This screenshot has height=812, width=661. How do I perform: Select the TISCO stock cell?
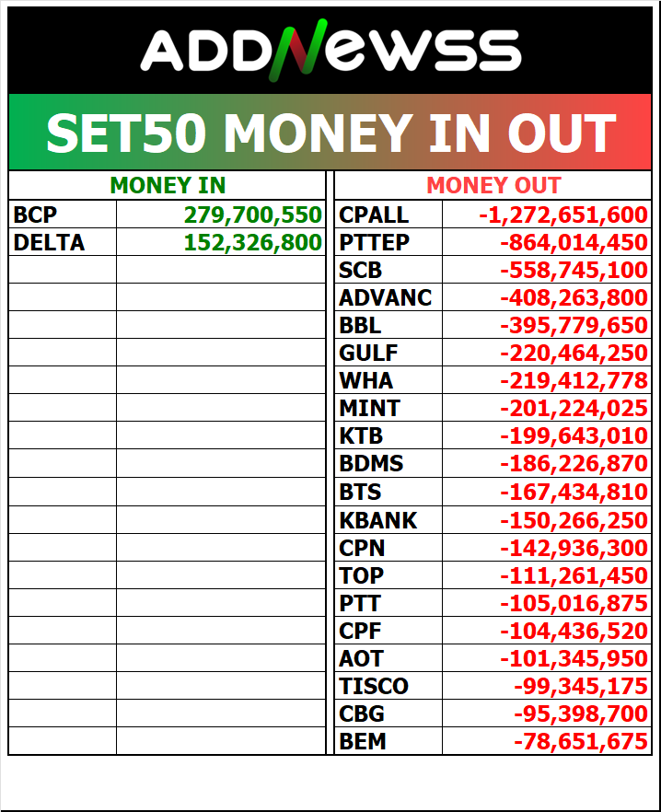pos(388,686)
